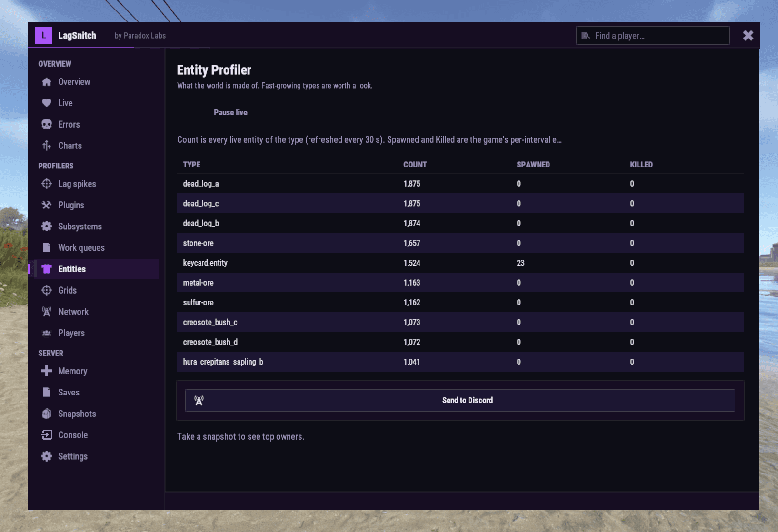The width and height of the screenshot is (778, 532).
Task: Click the Memory plus icon
Action: pyautogui.click(x=47, y=371)
